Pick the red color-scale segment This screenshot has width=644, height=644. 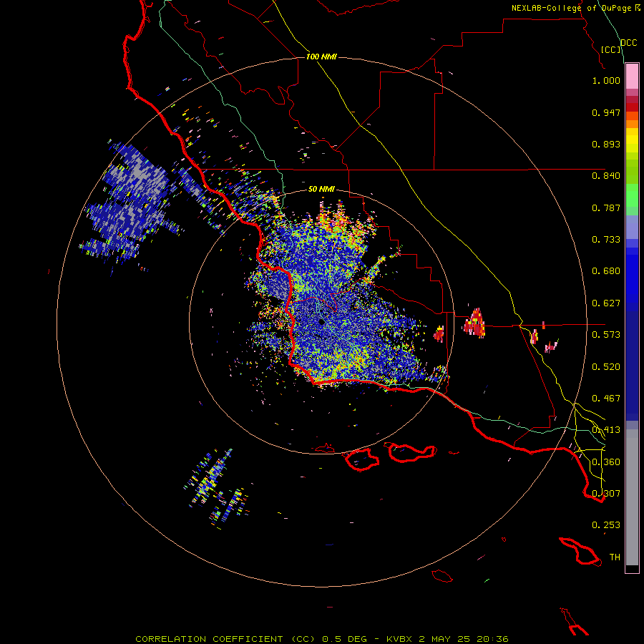(x=632, y=107)
